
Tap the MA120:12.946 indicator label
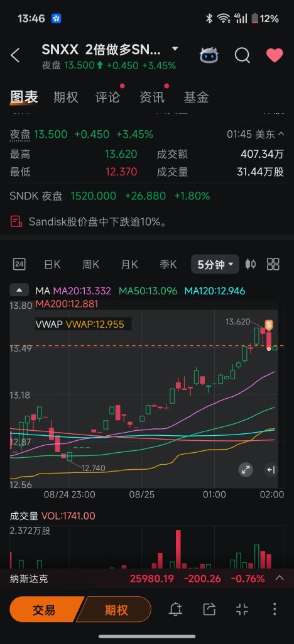(214, 291)
